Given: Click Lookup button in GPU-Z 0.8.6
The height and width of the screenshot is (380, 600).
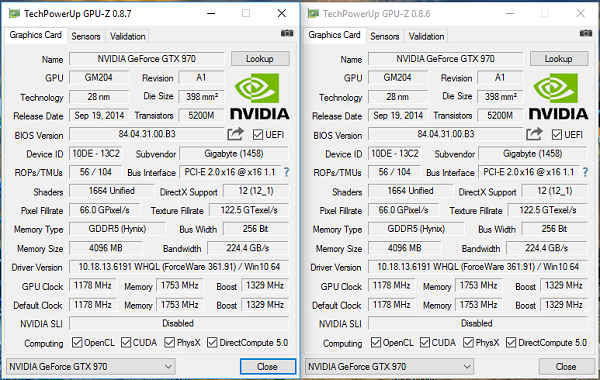Looking at the screenshot, I should pyautogui.click(x=559, y=59).
